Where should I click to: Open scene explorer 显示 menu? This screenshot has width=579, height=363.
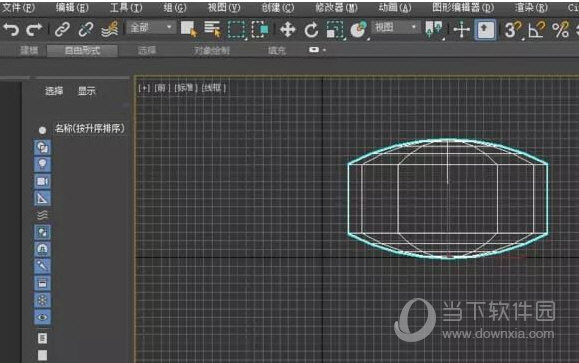87,91
